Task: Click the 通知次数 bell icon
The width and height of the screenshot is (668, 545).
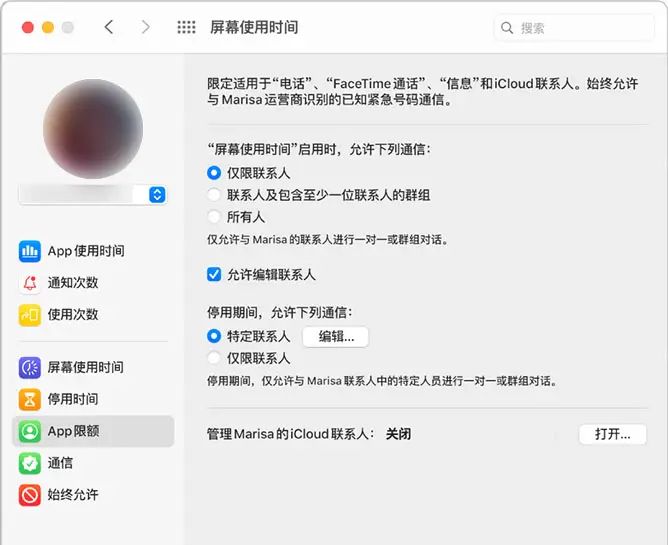Action: [29, 283]
